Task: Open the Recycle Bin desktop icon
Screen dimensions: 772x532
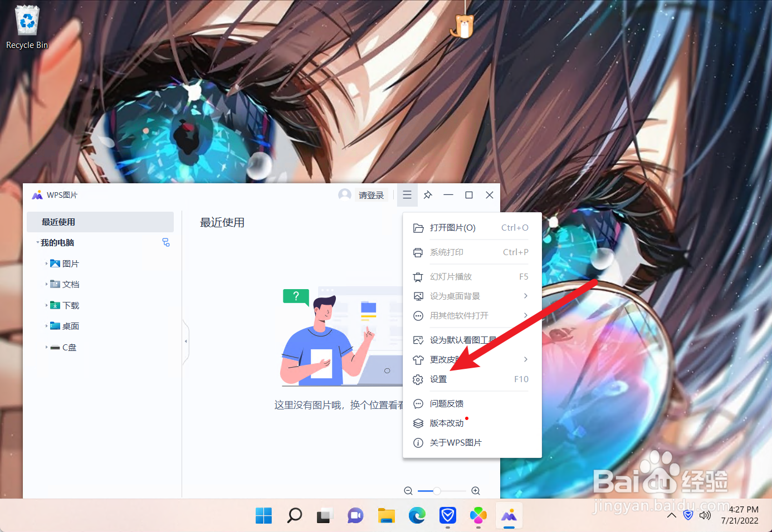Action: [27, 27]
